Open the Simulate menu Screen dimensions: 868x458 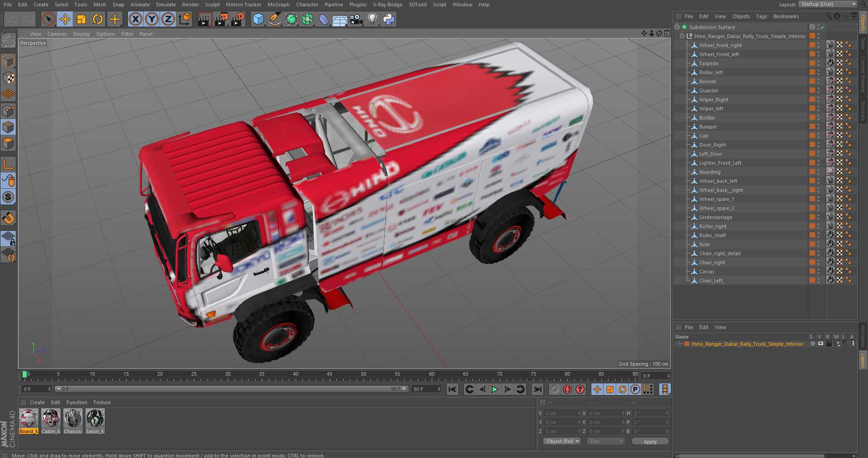coord(166,5)
